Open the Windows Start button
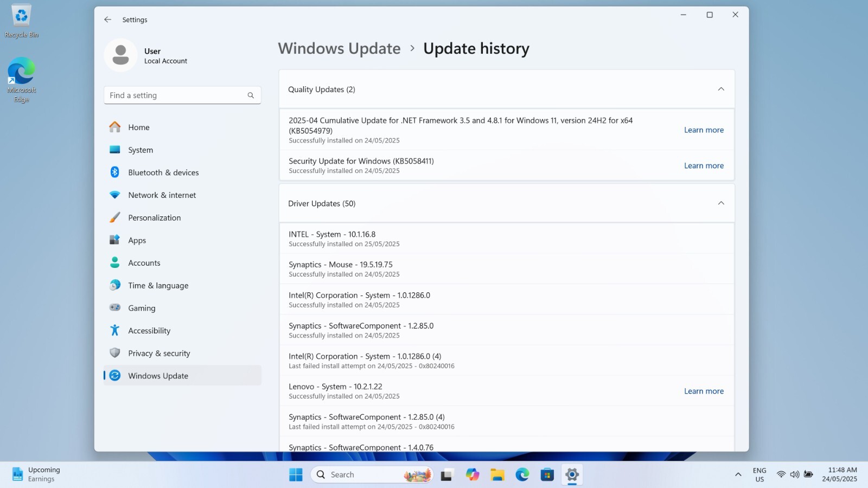 click(296, 475)
